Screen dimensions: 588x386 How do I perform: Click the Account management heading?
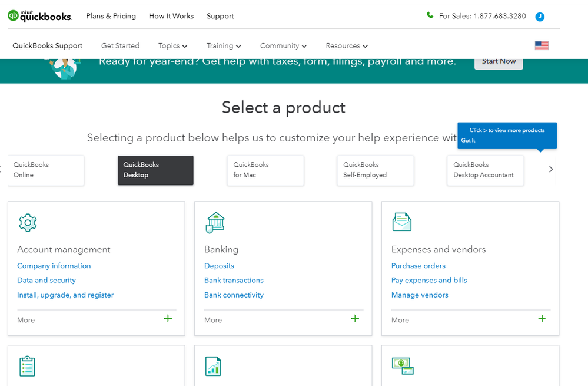tap(64, 249)
